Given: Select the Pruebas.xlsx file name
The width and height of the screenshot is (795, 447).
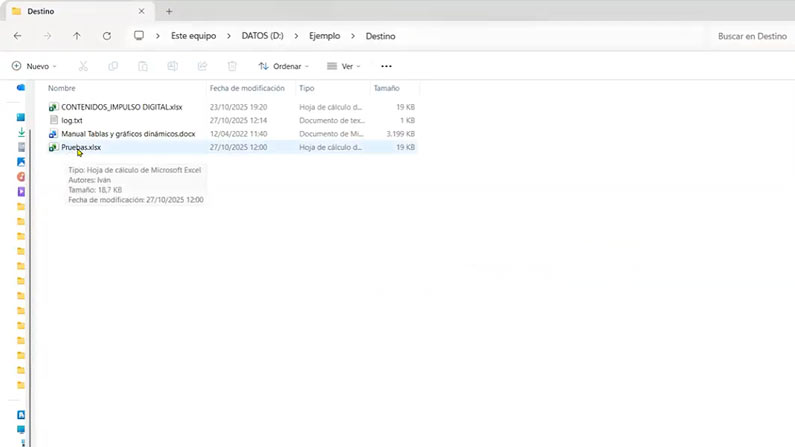Looking at the screenshot, I should pos(81,147).
